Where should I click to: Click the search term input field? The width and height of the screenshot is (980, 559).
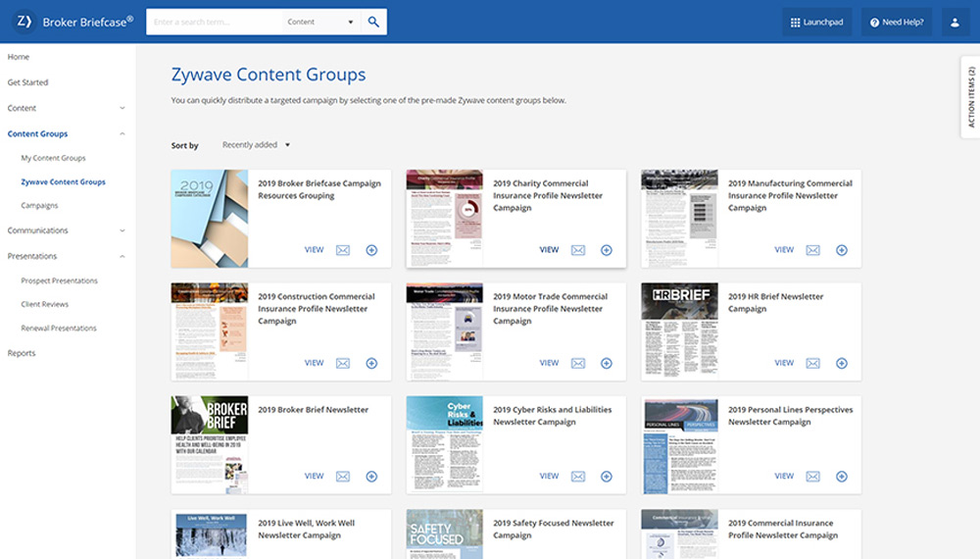pyautogui.click(x=215, y=22)
